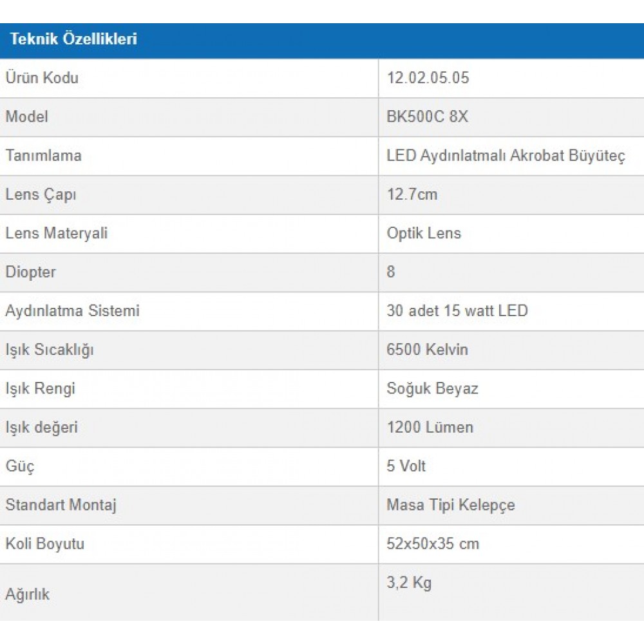The width and height of the screenshot is (644, 644).
Task: Select the Işık Sıcaklığı label
Action: coord(50,350)
